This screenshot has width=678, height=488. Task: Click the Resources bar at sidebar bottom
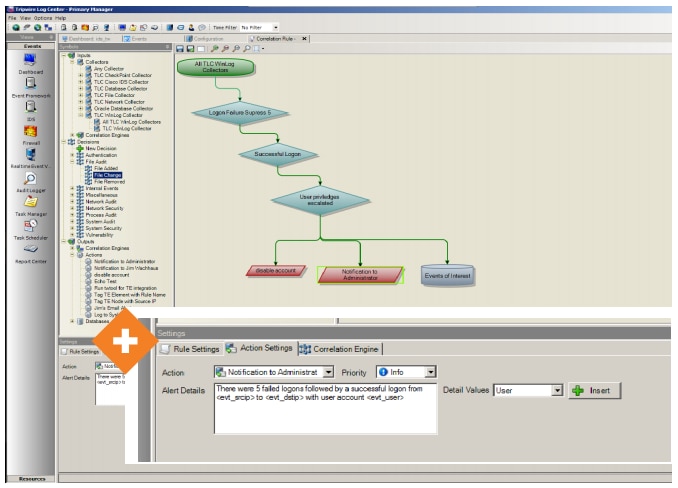[32, 478]
